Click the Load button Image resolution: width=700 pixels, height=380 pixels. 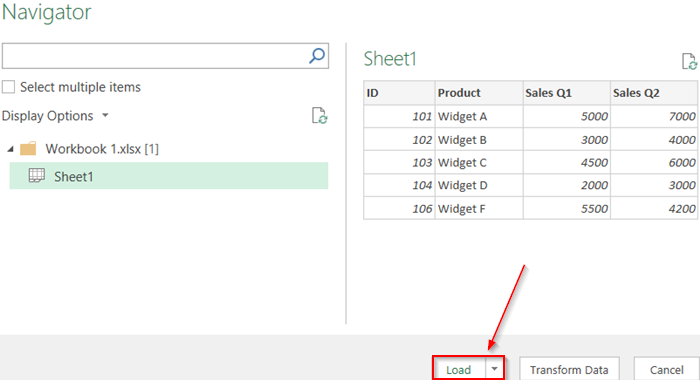point(458,370)
